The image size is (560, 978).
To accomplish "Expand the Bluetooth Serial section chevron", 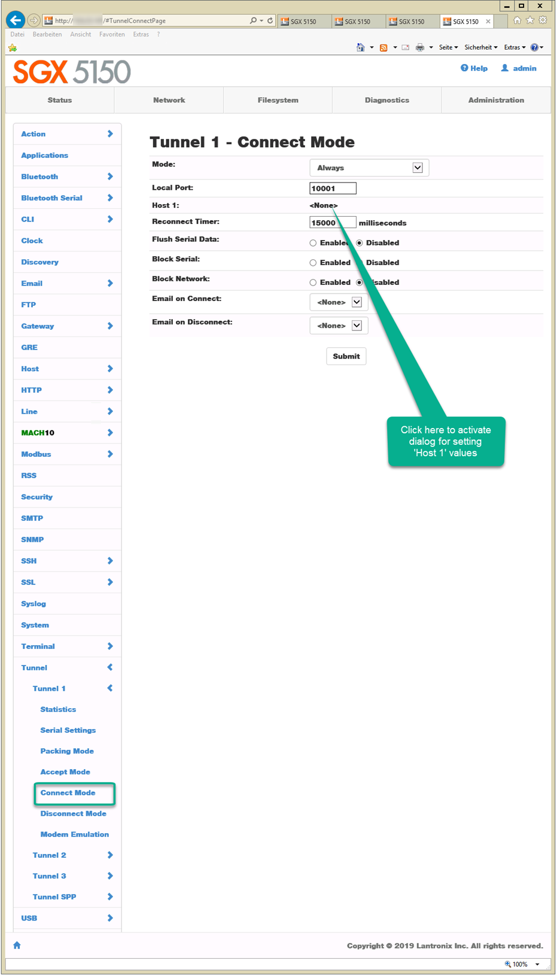I will tap(110, 198).
